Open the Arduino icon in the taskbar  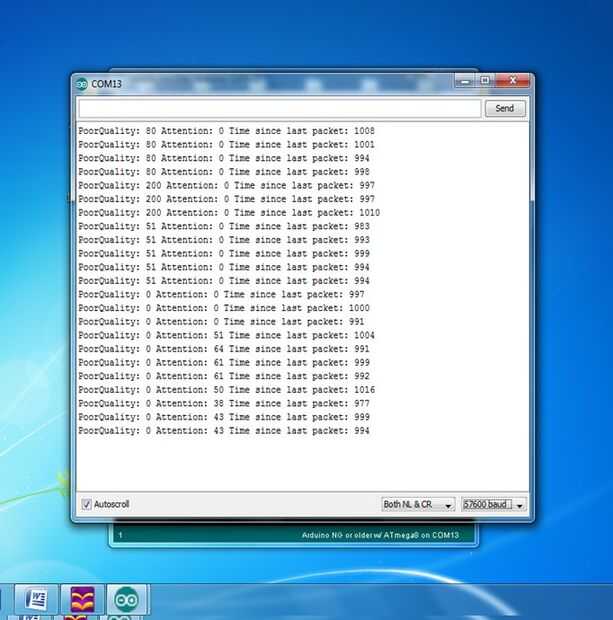126,599
